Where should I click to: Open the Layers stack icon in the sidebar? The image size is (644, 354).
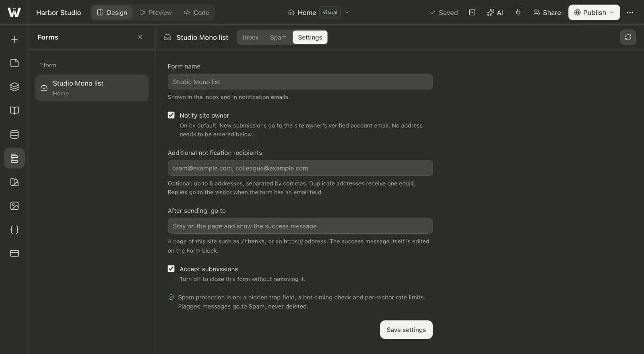pos(14,87)
